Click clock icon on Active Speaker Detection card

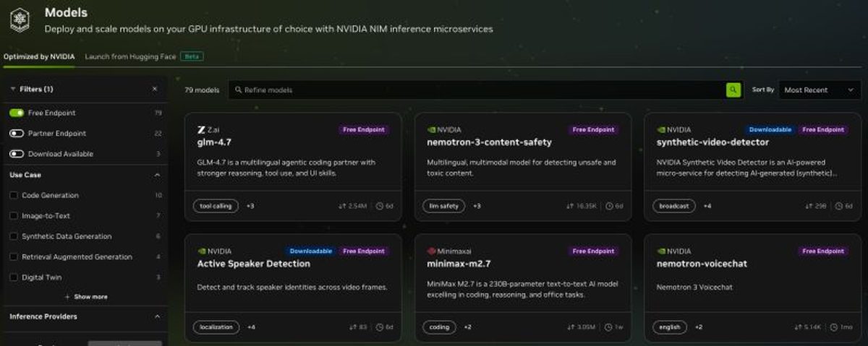coord(380,327)
